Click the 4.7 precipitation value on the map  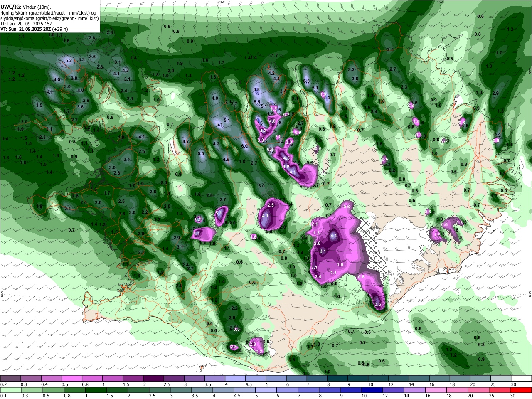pyautogui.click(x=186, y=141)
